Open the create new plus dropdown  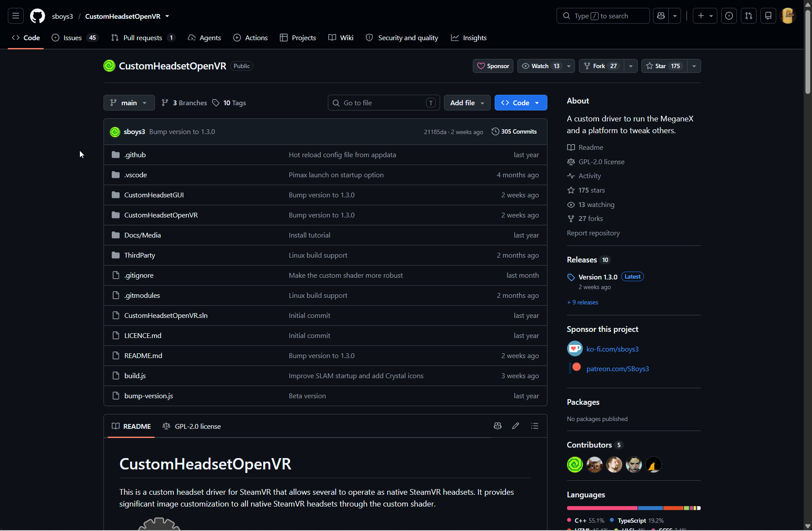(705, 16)
